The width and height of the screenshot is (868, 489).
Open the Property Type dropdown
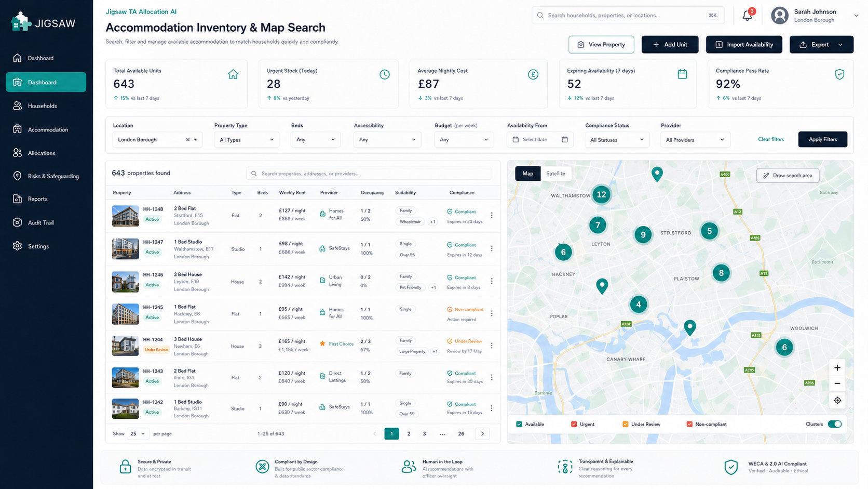(247, 140)
